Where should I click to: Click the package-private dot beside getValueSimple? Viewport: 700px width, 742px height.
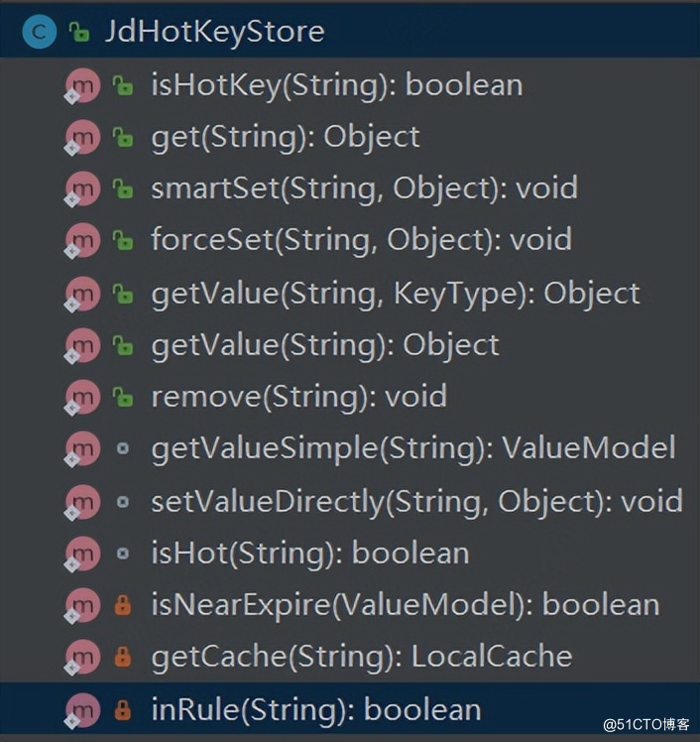(122, 448)
